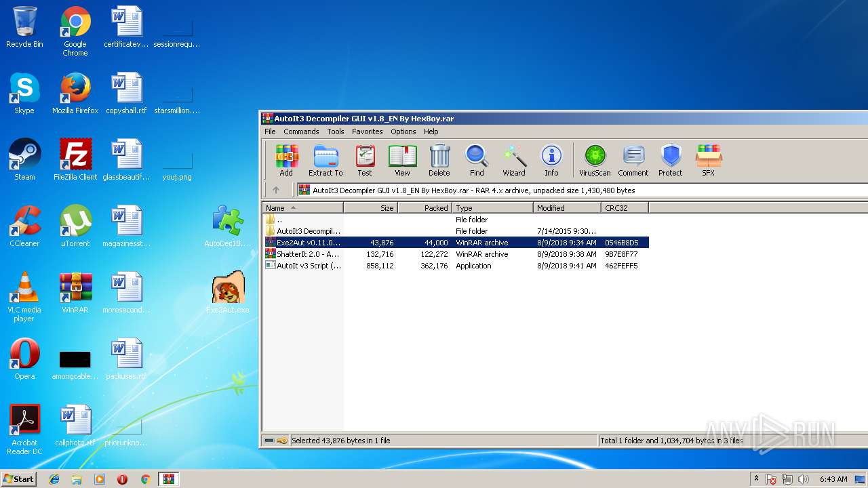Click the Add toolbar icon in WinRAR
Viewport: 868px width, 488px height.
(286, 161)
